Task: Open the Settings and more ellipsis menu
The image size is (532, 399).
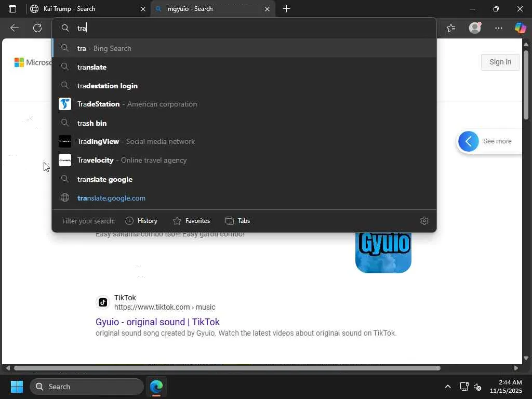Action: pos(498,28)
